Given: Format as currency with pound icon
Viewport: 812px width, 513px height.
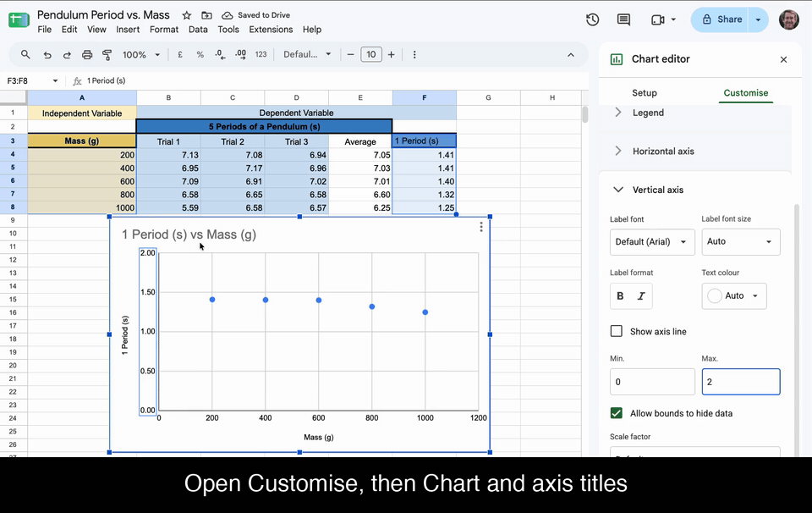Looking at the screenshot, I should [180, 54].
